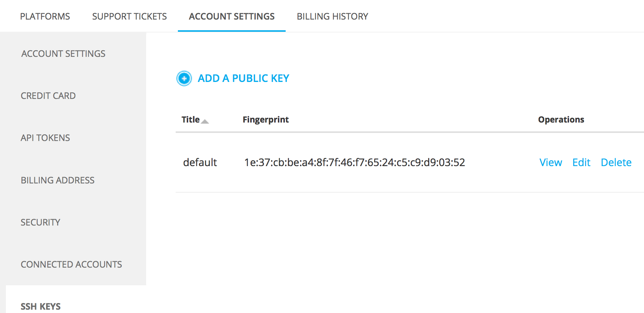Viewport: 644px width, 313px height.
Task: Edit the default SSH key
Action: click(581, 162)
